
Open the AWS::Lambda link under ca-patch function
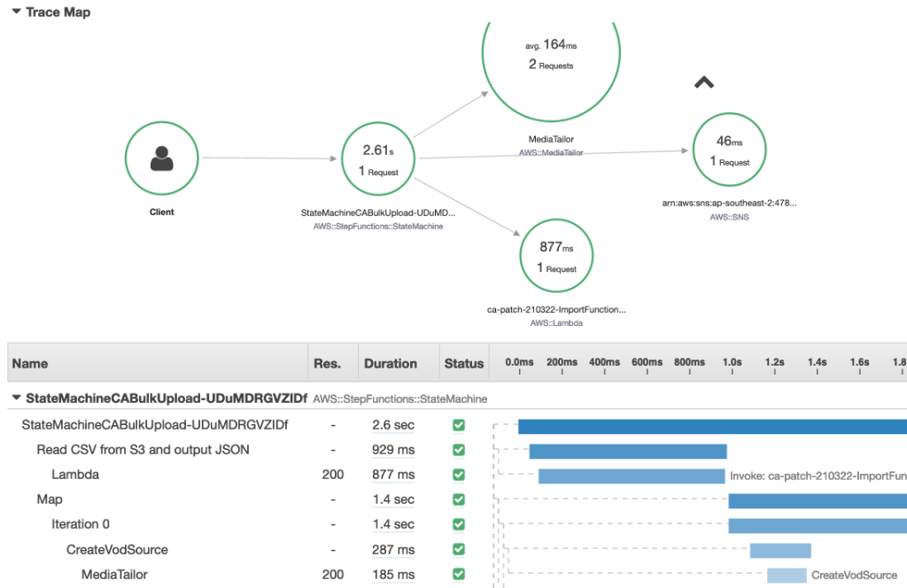[556, 322]
